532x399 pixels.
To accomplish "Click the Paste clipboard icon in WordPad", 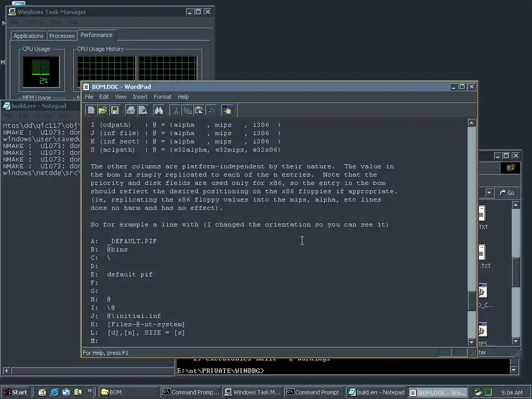I will pyautogui.click(x=199, y=110).
